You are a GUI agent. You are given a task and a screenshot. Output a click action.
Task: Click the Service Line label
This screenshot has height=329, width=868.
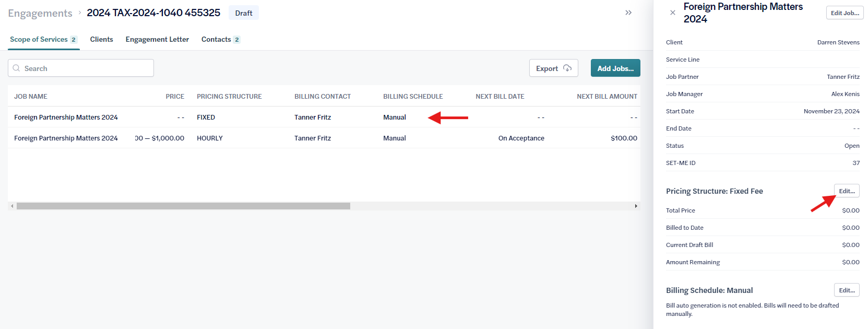click(x=683, y=60)
